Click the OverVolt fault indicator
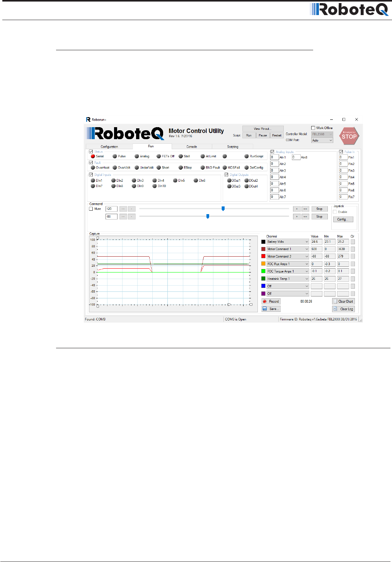392x562 pixels. pos(115,167)
